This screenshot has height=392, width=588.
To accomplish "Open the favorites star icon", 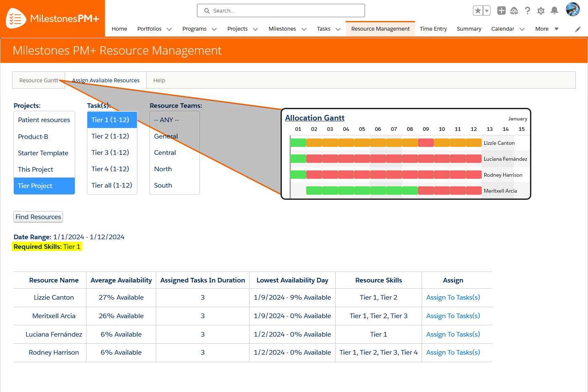I will (479, 10).
